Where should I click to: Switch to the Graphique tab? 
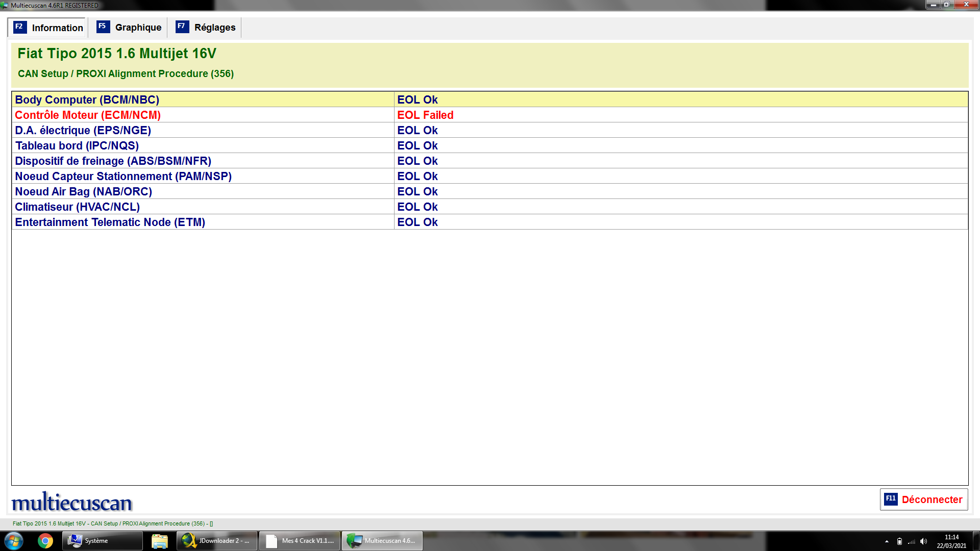(138, 28)
